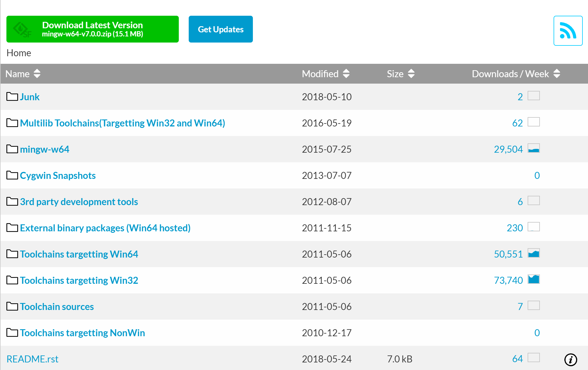Click the Junk folder icon
Viewport: 588px width, 370px height.
point(12,96)
